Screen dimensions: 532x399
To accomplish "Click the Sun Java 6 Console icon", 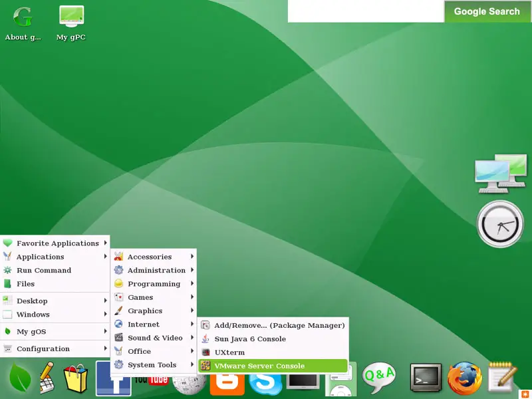I will (205, 338).
